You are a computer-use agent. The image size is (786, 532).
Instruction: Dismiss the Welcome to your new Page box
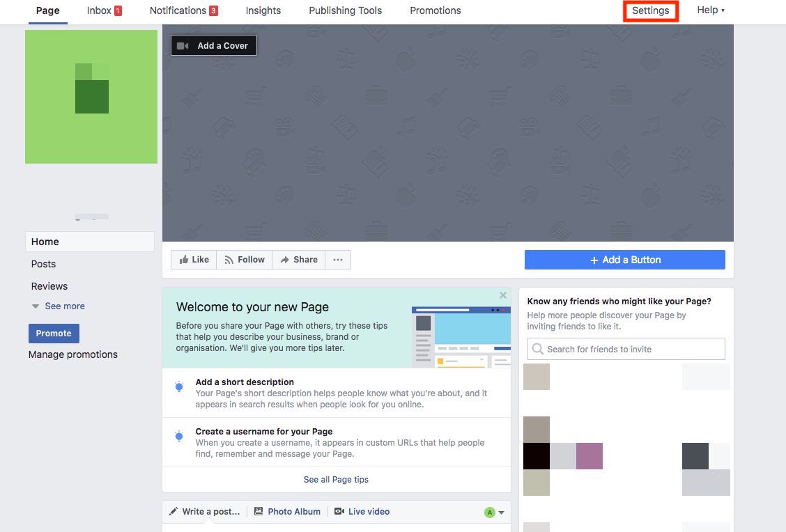coord(503,295)
